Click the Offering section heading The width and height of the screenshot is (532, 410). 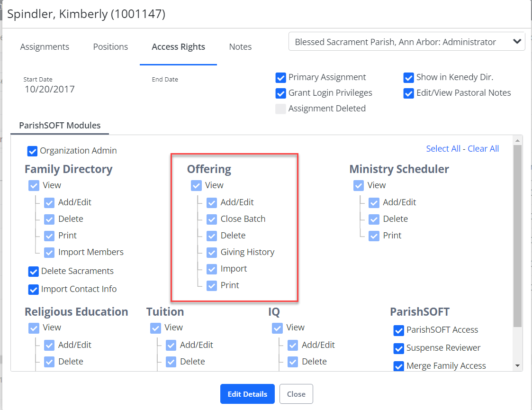[x=209, y=169]
